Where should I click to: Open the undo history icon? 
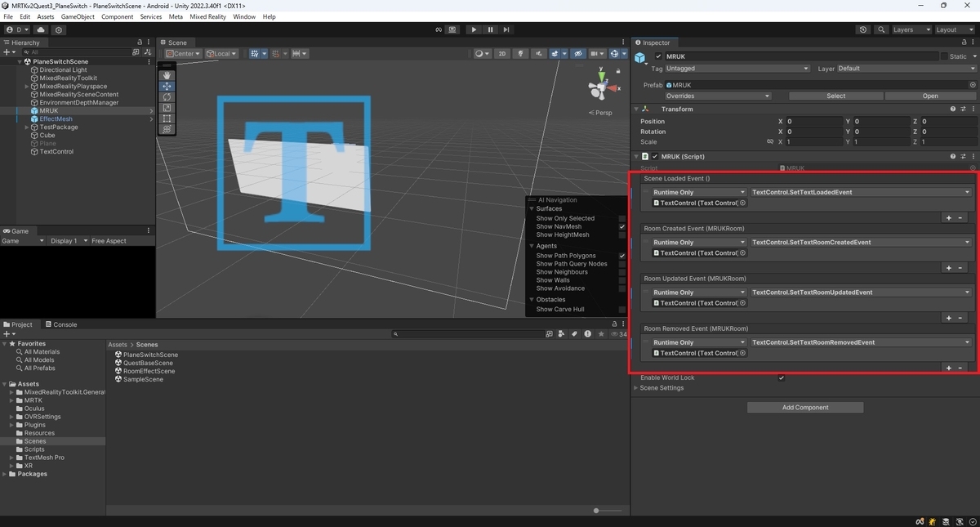(863, 29)
